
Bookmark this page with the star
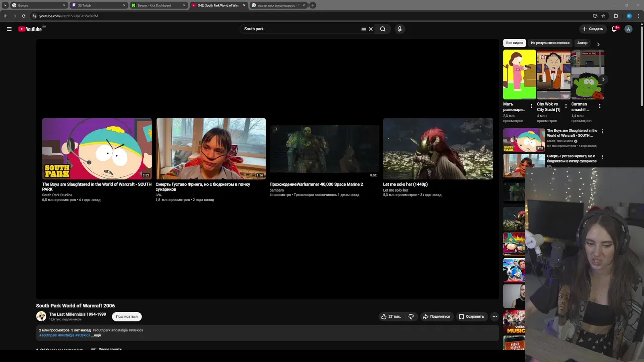coord(603,16)
